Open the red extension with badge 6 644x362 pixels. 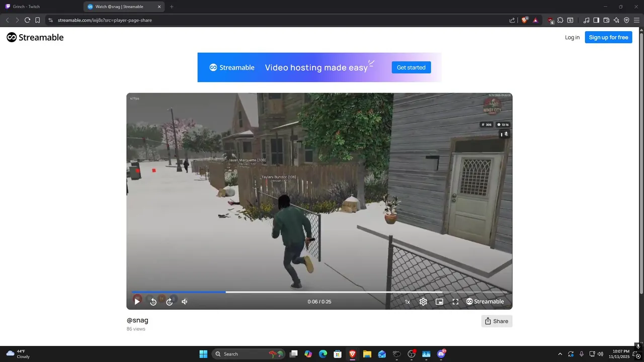point(551,20)
